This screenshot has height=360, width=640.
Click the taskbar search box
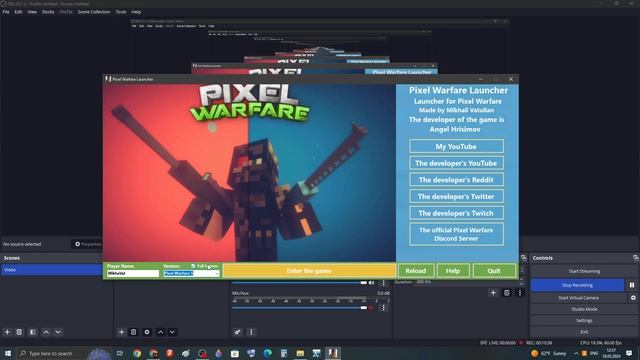64,353
